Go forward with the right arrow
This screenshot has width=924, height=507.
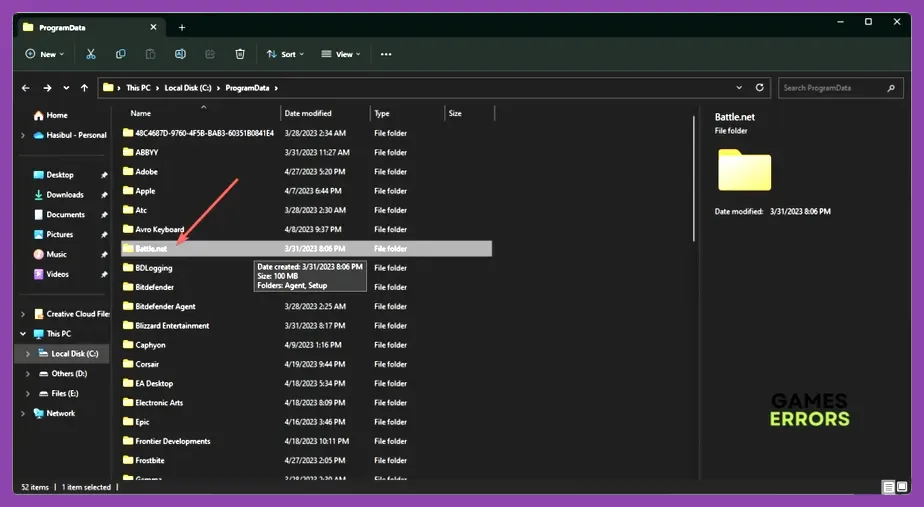(47, 88)
